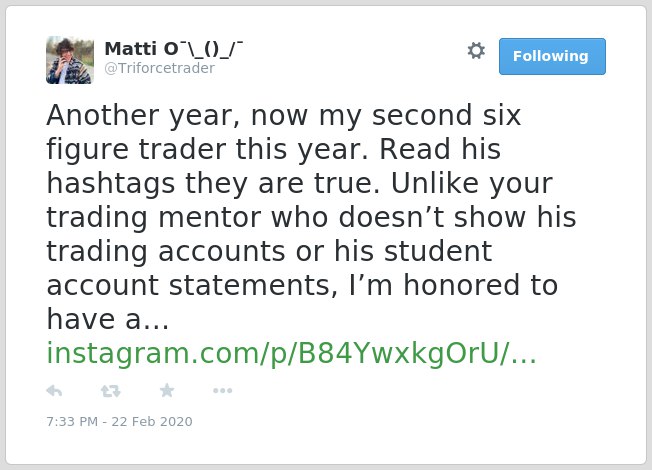
Task: Open the instagram.com/p/B84YwxkgOrU link
Action: pyautogui.click(x=291, y=354)
